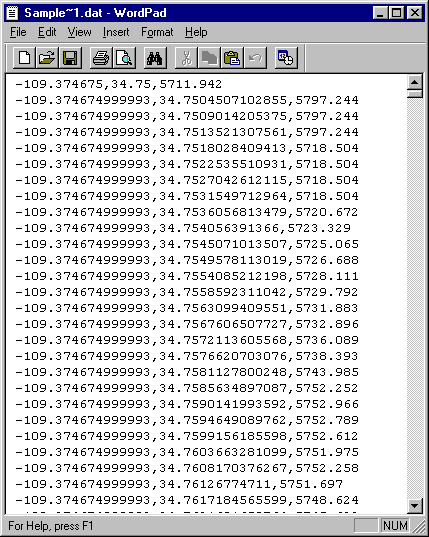Click the scrollbar up arrow
The height and width of the screenshot is (537, 429).
coord(414,82)
